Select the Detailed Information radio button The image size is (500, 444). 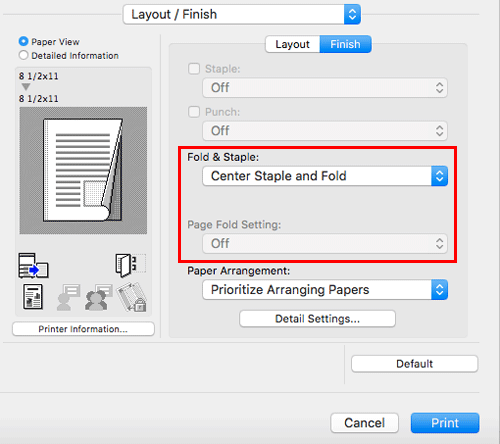(23, 55)
